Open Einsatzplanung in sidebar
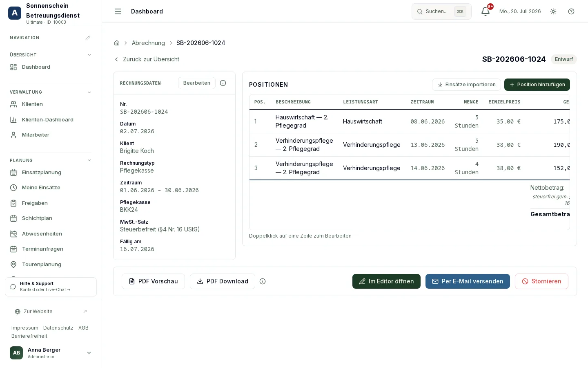 (51, 173)
